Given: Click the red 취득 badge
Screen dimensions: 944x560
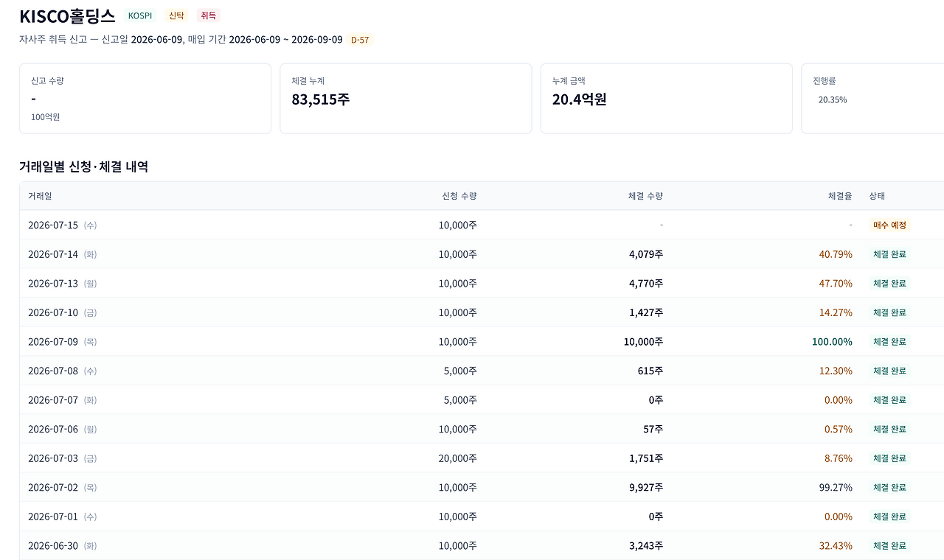Looking at the screenshot, I should point(208,15).
